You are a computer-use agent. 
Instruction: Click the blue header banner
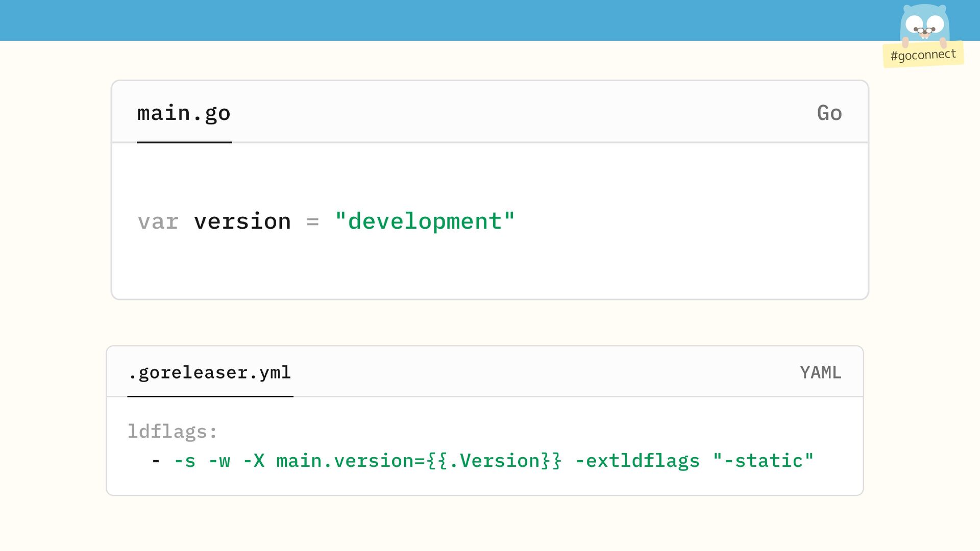pyautogui.click(x=459, y=20)
